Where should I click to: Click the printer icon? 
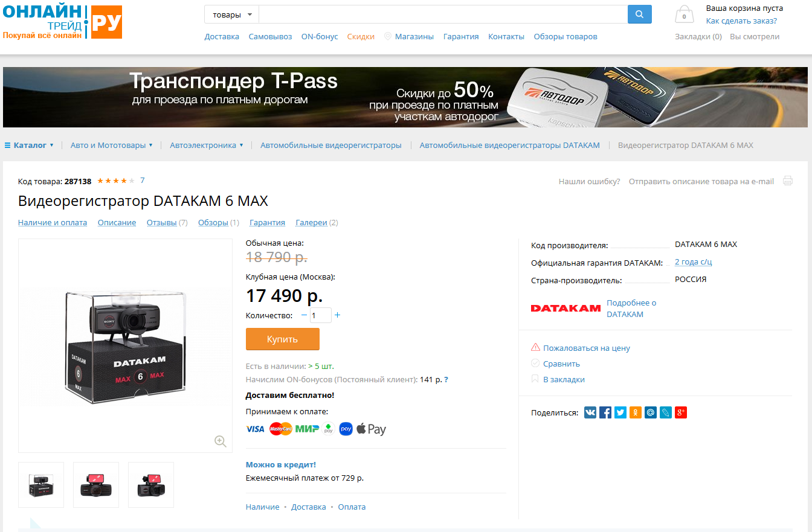(x=788, y=181)
